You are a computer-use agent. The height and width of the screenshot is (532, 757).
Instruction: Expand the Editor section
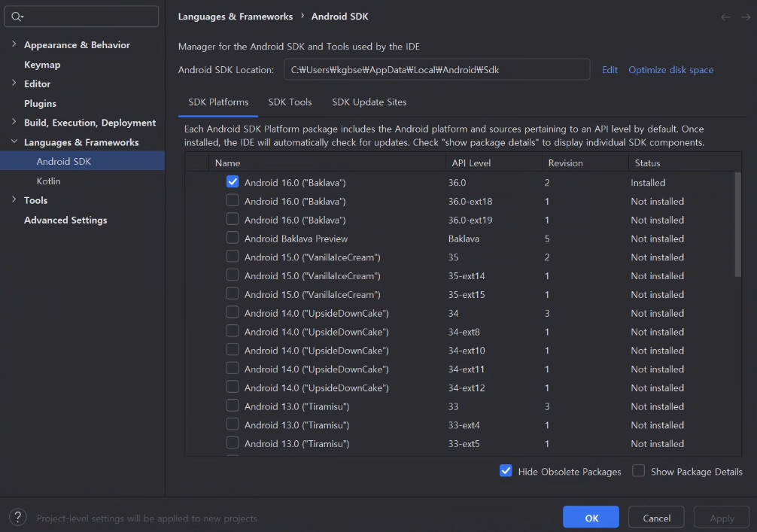point(14,83)
